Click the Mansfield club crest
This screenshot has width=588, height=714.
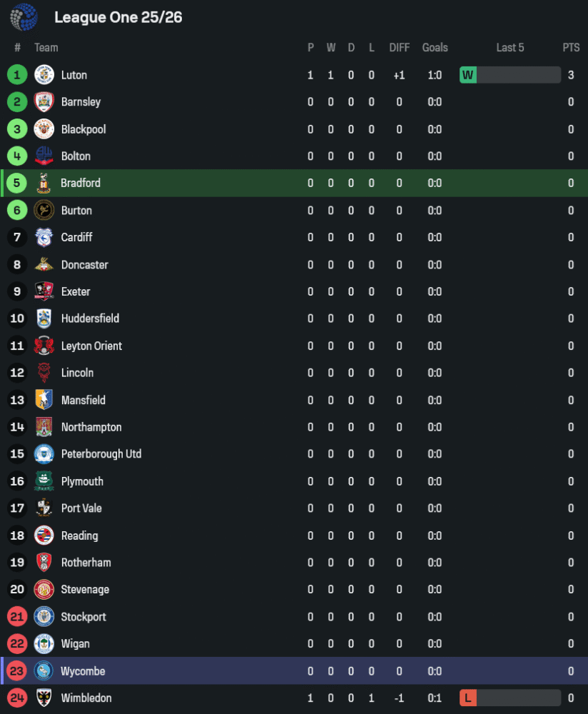point(44,400)
